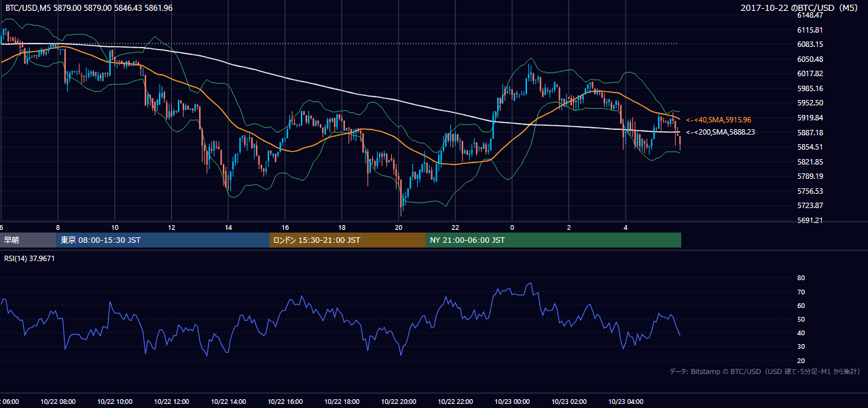
Task: Click the bottom time label 10/22 08:00
Action: pyautogui.click(x=58, y=402)
